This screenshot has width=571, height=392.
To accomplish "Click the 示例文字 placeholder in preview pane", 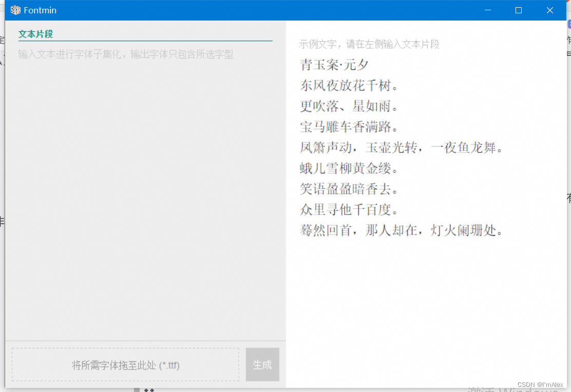I will [x=369, y=44].
